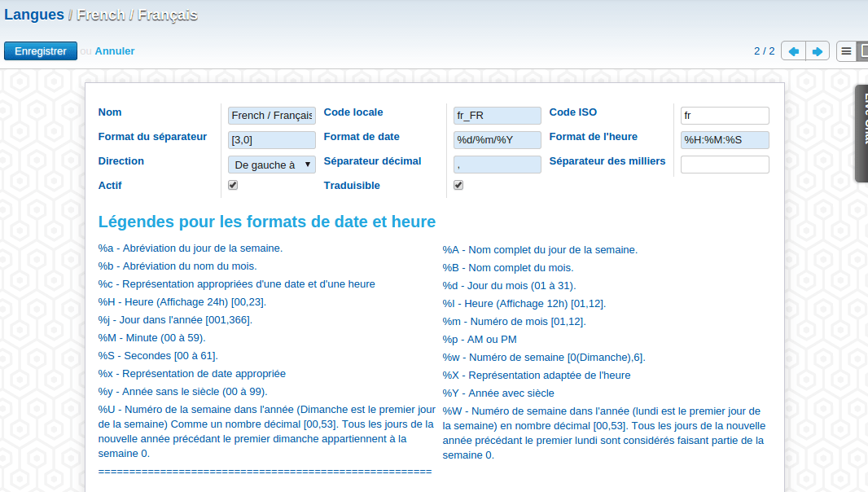
Task: Edit the Séparateur décimal field
Action: coord(498,165)
